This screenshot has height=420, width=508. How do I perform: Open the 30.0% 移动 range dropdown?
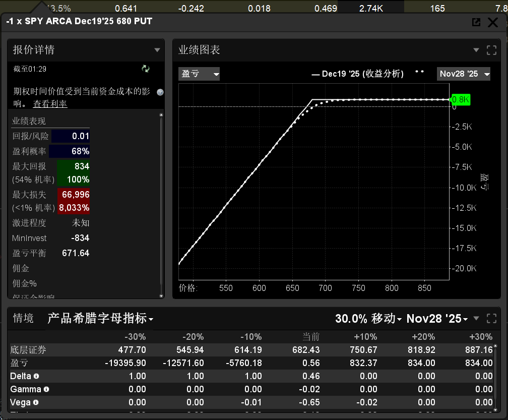click(368, 319)
